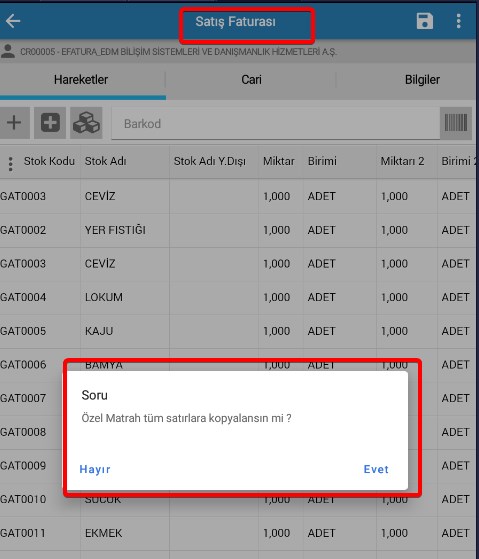Switch to the Bilgiler tab
Image resolution: width=479 pixels, height=559 pixels.
click(422, 80)
